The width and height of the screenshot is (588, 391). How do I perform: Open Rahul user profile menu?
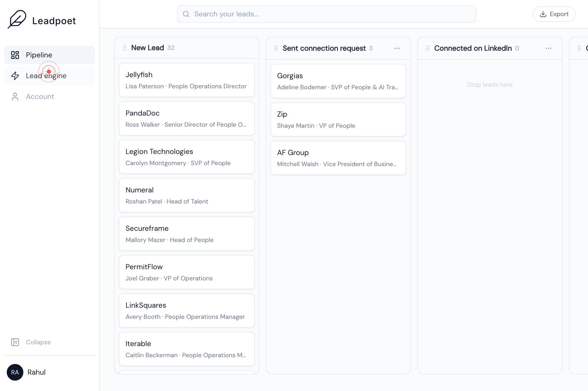click(26, 372)
